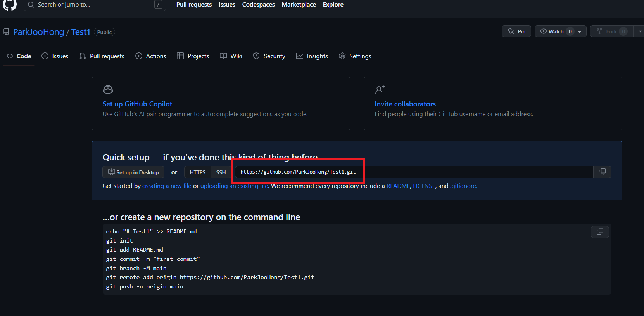Open the Test1 repository link

tap(80, 32)
